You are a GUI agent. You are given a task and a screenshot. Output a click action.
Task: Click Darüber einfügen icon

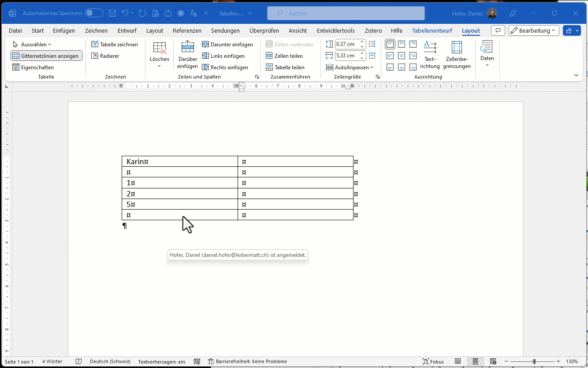pos(187,47)
